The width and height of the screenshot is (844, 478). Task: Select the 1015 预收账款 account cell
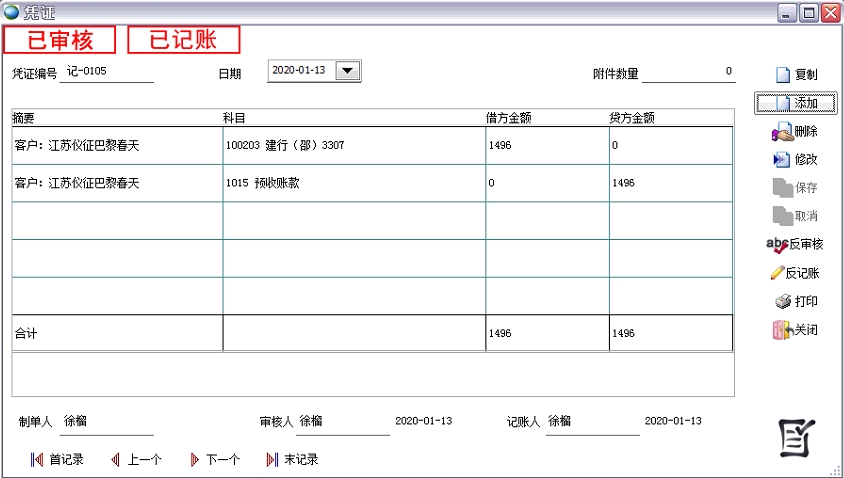pos(353,184)
